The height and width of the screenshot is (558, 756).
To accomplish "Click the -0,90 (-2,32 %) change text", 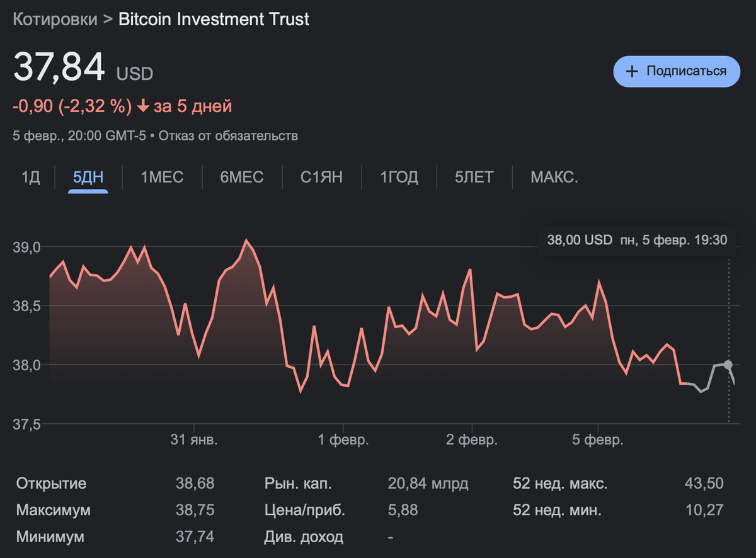I will click(x=72, y=106).
